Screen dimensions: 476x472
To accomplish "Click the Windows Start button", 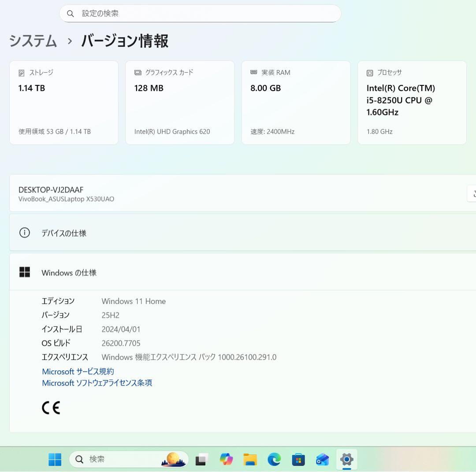I will pyautogui.click(x=55, y=459).
